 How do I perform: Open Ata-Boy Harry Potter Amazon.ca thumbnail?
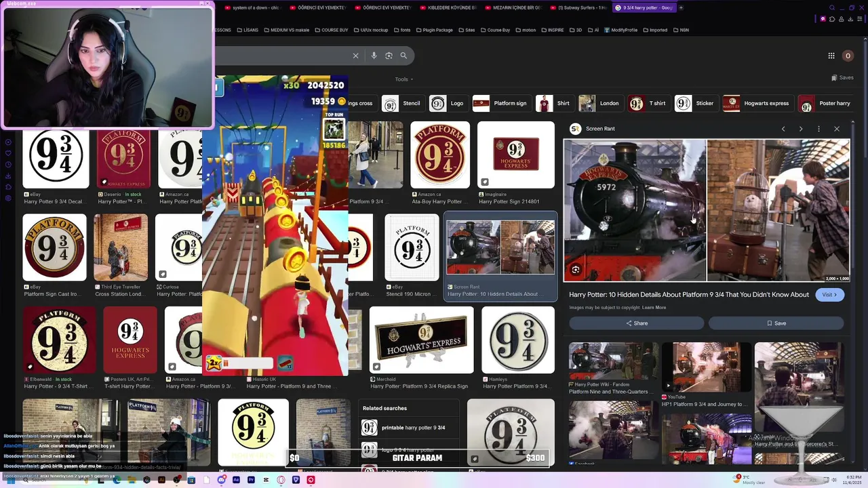[440, 155]
